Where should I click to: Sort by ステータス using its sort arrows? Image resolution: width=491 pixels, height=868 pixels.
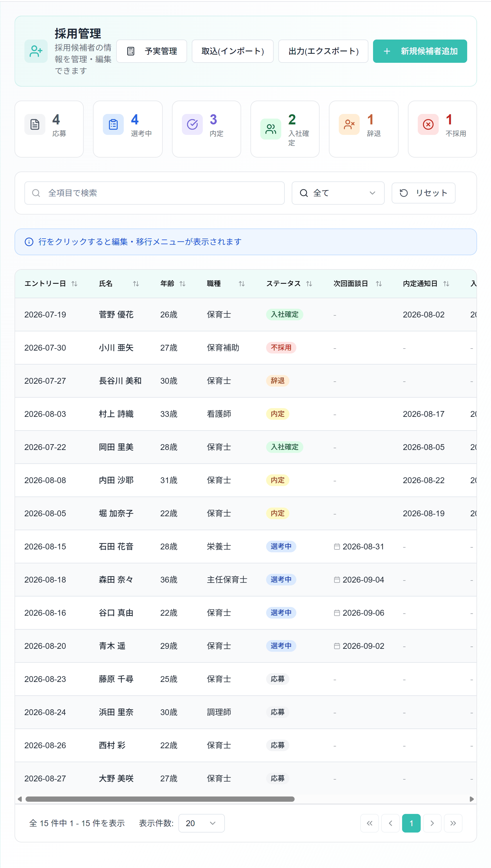(309, 284)
